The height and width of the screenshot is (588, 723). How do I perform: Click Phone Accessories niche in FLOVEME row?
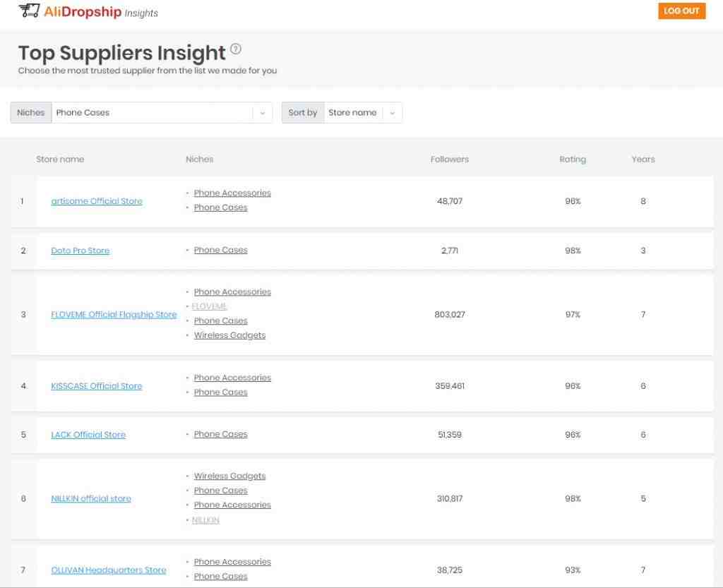pos(232,292)
